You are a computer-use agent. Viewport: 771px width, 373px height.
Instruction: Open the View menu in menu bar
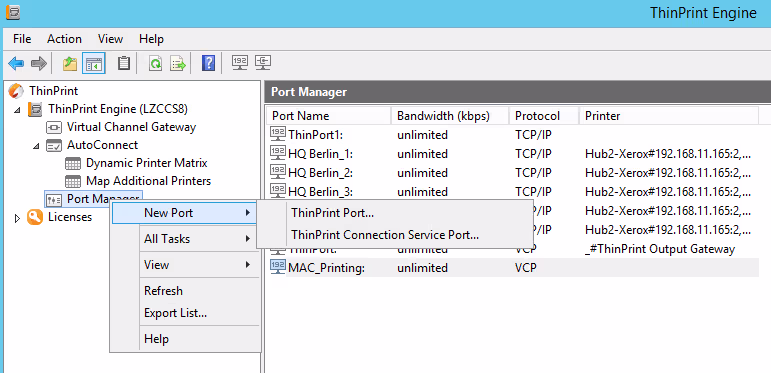[110, 39]
